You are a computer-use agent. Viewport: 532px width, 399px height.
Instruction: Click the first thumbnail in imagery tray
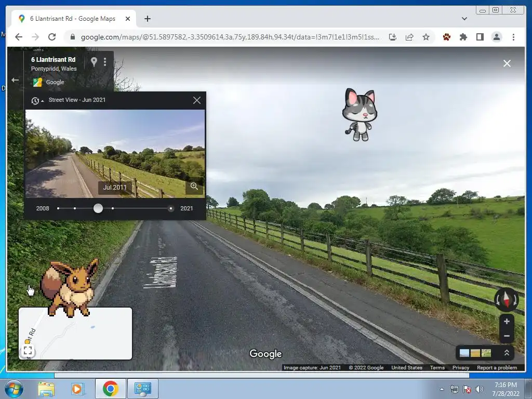[x=464, y=353]
